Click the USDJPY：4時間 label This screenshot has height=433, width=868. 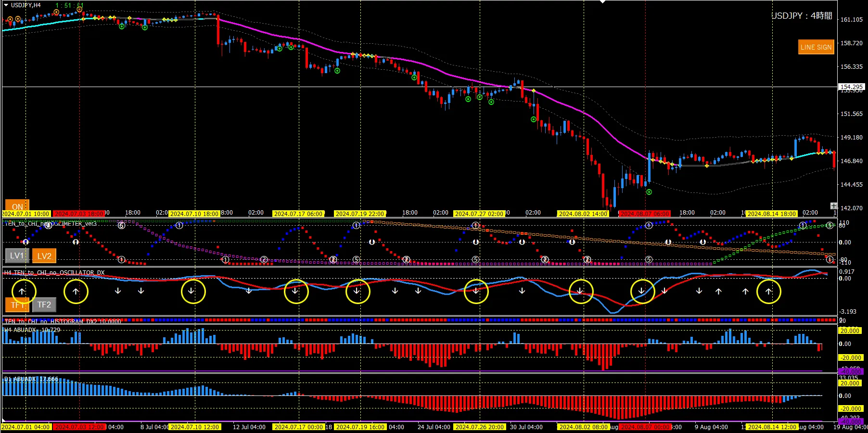802,16
